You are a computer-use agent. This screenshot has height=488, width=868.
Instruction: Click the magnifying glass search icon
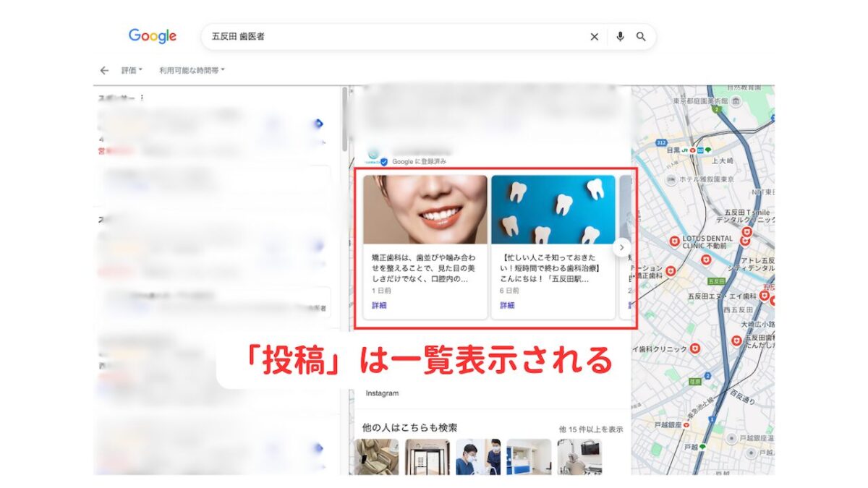click(x=641, y=37)
